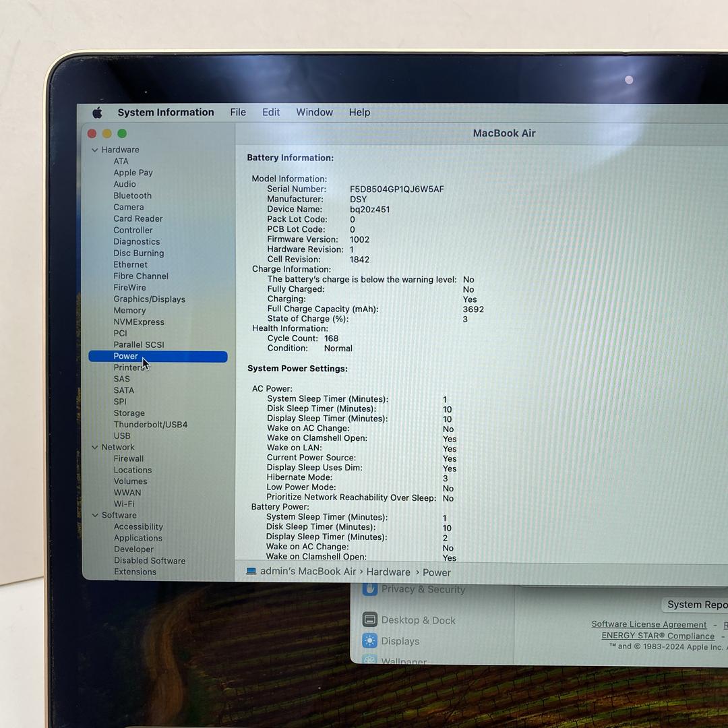Select Disc Burning in the sidebar
The image size is (728, 728).
138,253
